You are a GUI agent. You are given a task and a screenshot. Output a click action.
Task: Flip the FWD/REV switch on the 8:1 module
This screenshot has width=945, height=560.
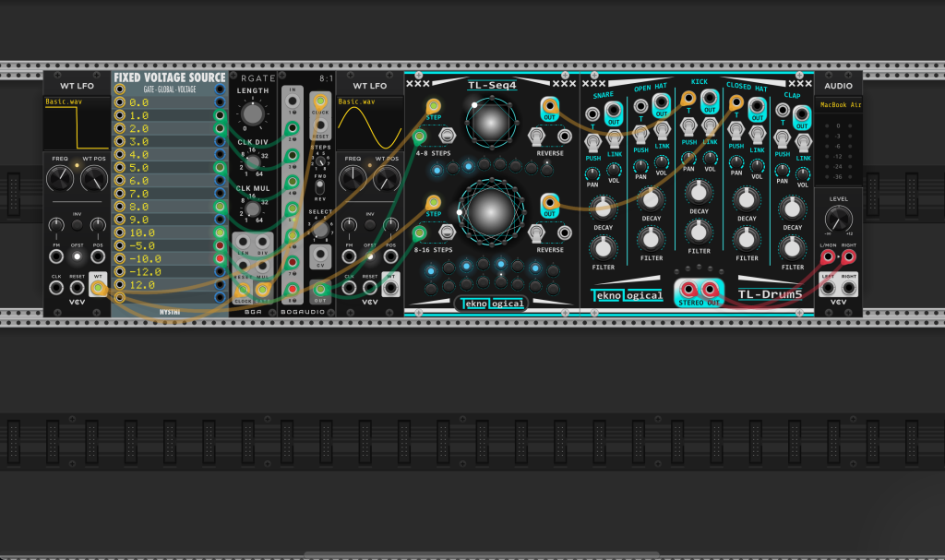coord(320,186)
